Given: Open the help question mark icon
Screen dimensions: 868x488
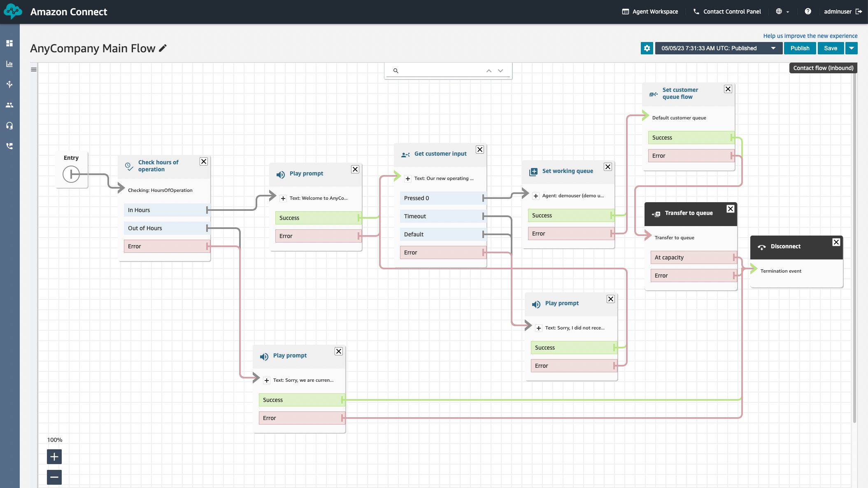Looking at the screenshot, I should [808, 12].
